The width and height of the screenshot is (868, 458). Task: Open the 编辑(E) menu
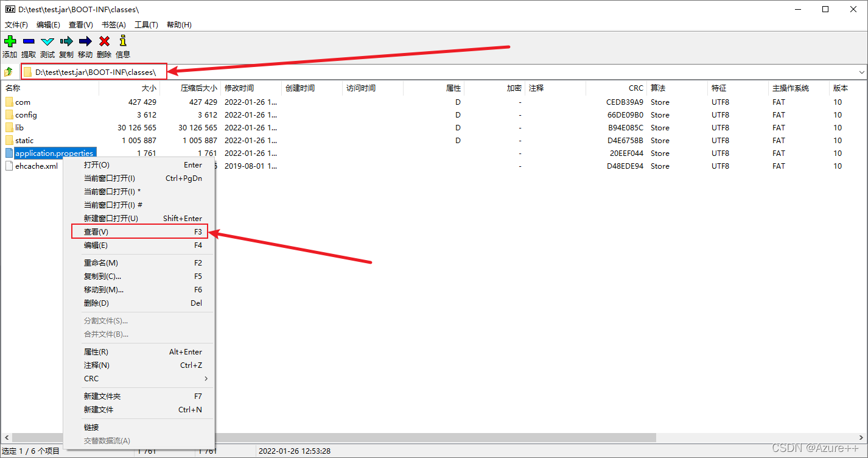[x=48, y=25]
